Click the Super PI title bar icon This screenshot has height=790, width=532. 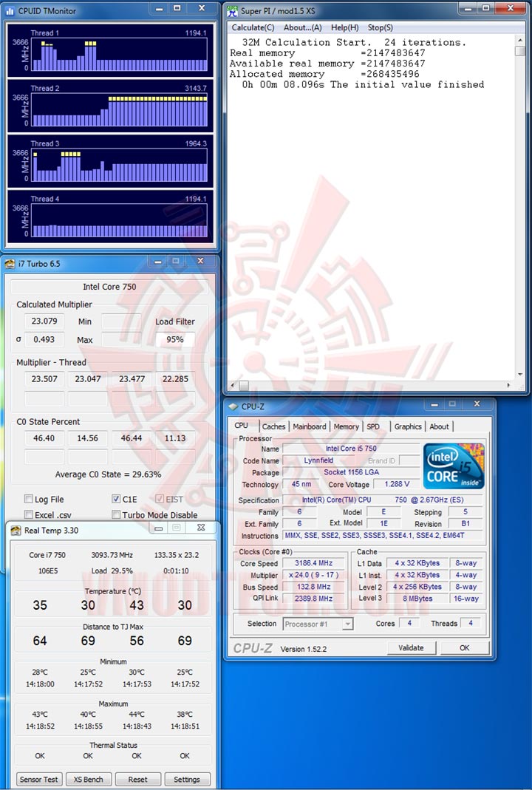click(232, 10)
